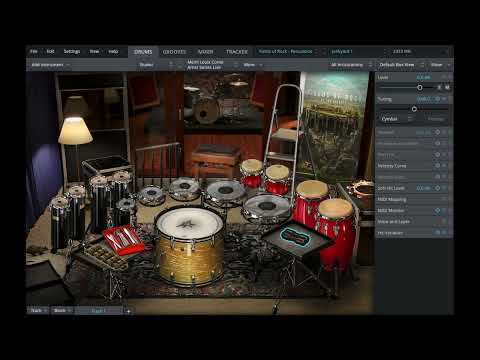Screen dimensions: 480x360
Task: Select the tray of shakers
Action: [105, 257]
